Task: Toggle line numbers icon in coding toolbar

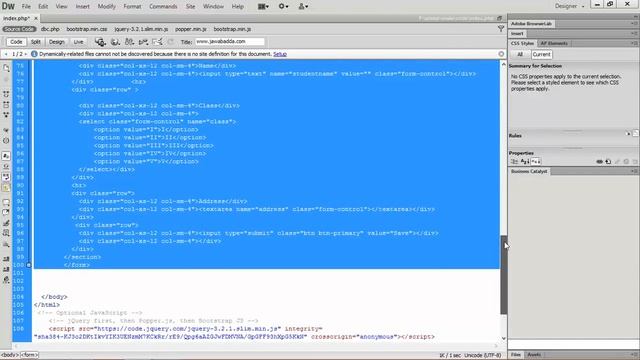Action: (6, 156)
